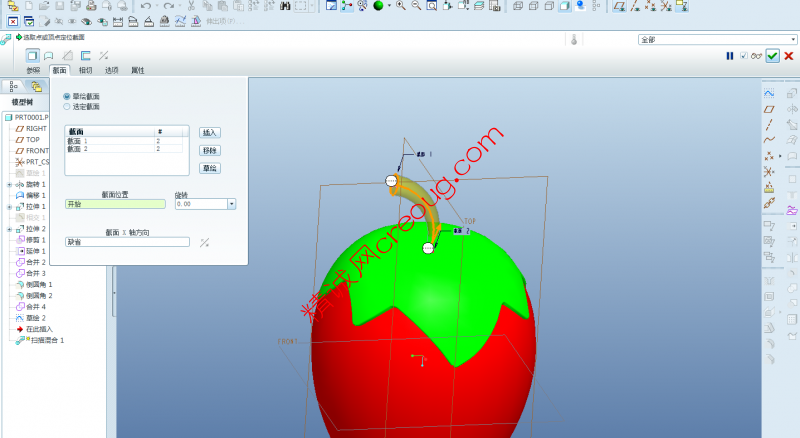
Task: Cancel the feature with the red X
Action: click(x=789, y=56)
